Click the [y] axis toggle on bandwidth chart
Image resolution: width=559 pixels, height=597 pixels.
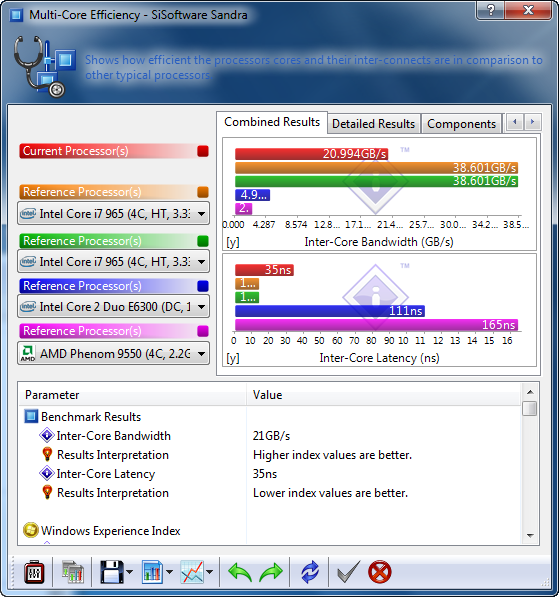point(233,242)
